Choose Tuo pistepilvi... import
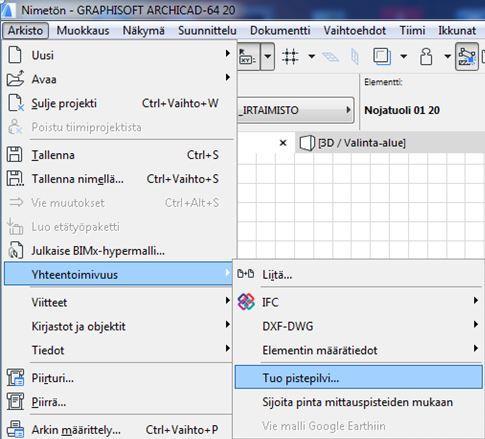This screenshot has height=439, width=485. click(359, 378)
